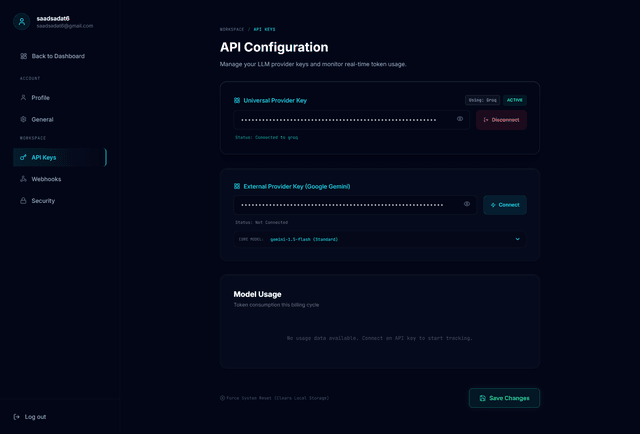Click the General gear icon
Screen dimensions: 640x434
23,119
